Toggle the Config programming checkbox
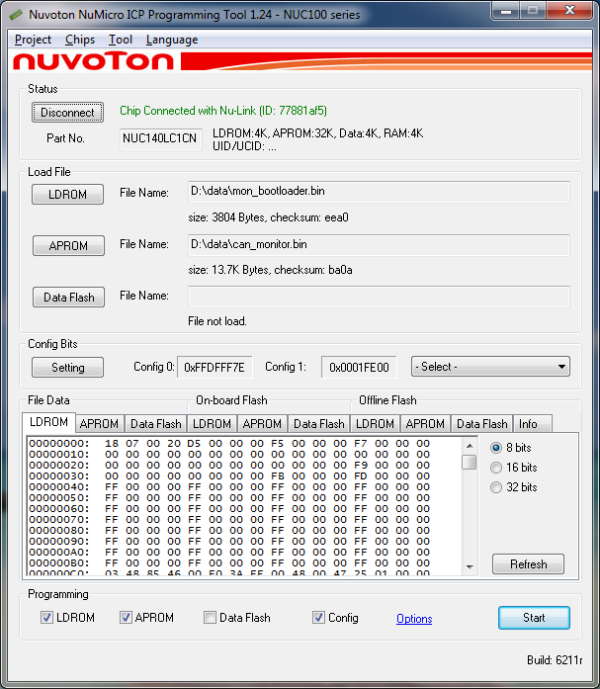 click(319, 618)
